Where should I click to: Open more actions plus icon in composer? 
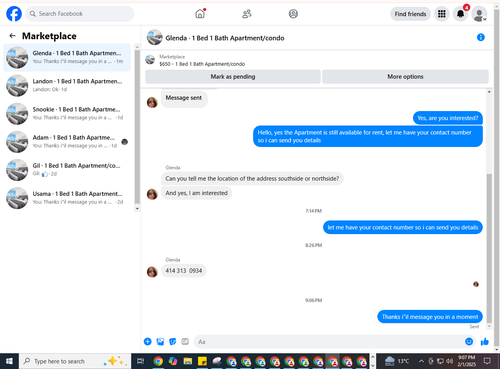click(147, 341)
